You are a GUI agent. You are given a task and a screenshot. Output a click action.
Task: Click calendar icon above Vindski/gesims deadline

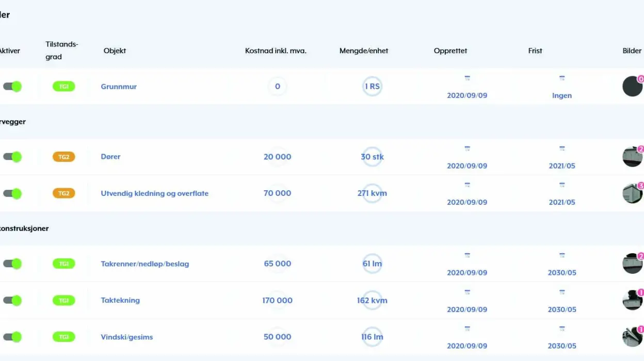click(562, 329)
